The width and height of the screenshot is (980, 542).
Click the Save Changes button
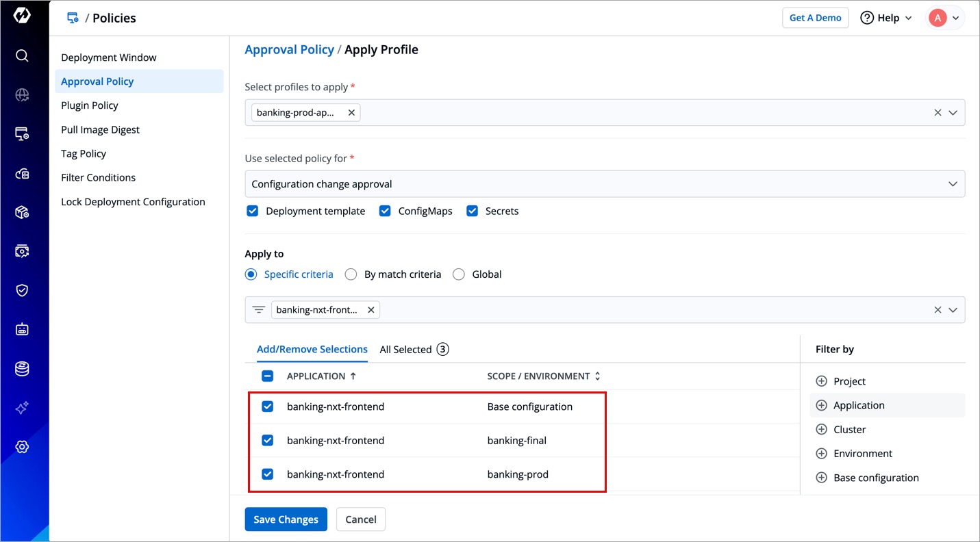click(286, 519)
